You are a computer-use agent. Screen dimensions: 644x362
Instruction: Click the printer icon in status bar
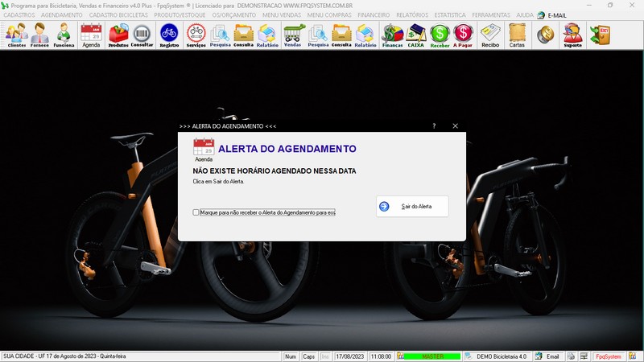point(571,356)
